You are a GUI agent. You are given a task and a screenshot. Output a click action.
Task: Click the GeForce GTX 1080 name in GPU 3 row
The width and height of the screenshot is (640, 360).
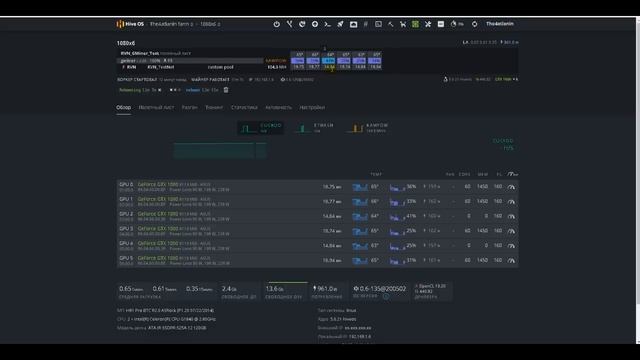pos(158,229)
